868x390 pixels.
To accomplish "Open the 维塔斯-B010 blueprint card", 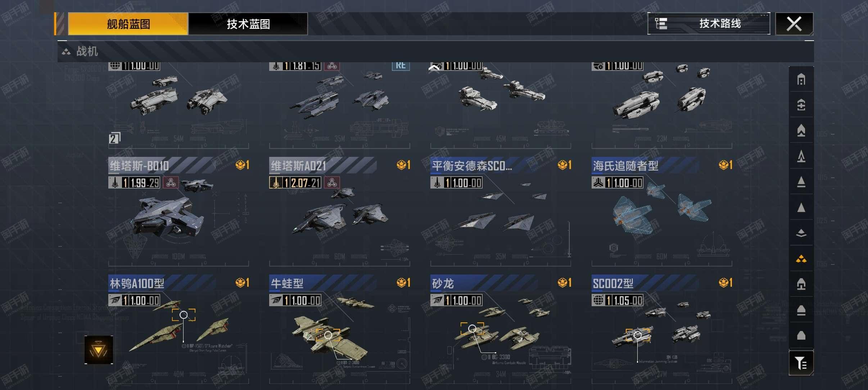I will point(178,212).
